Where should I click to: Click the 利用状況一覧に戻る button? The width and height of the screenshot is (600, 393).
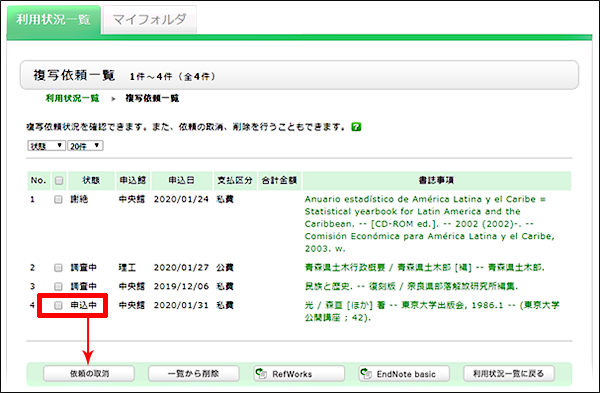[x=509, y=373]
